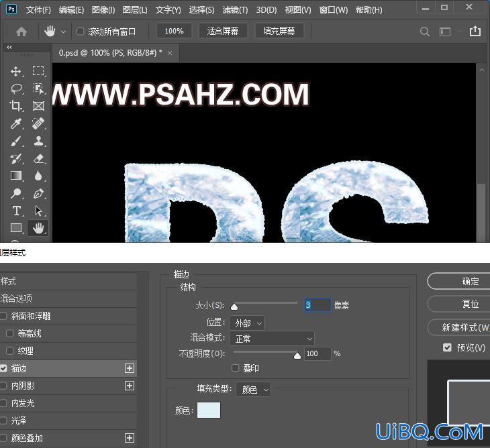490x448 pixels.
Task: Open the 填充类型 dropdown showing 颜色
Action: coord(253,389)
